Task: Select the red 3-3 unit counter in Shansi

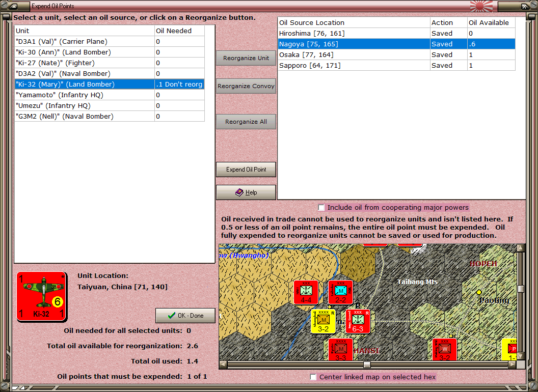Action: coord(340,349)
